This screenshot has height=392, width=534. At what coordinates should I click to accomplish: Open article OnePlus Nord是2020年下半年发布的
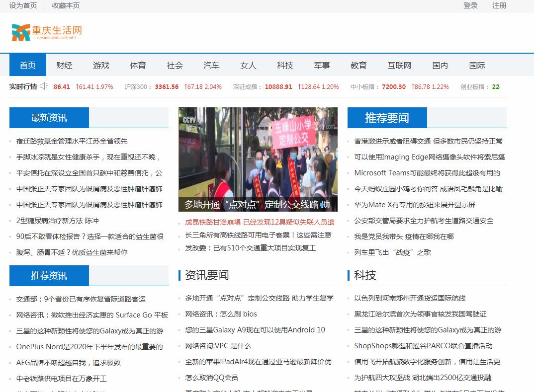[x=89, y=347]
